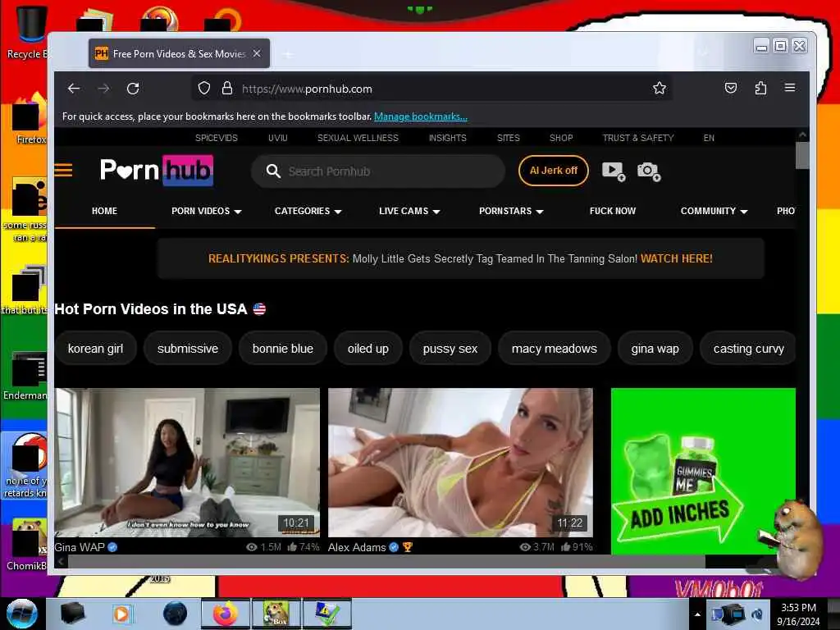The height and width of the screenshot is (630, 840).
Task: Open the tracking protection shield icon
Action: 204,88
